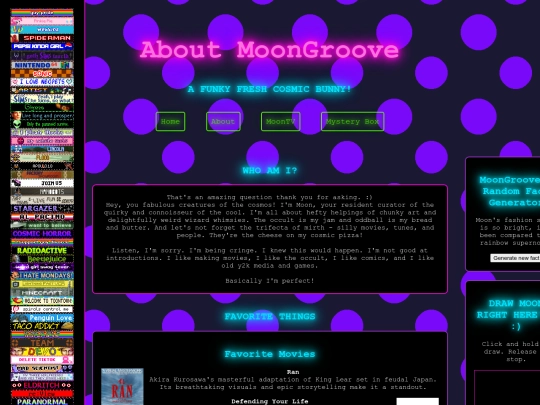The image size is (540, 405).
Task: Click the PEPSI KINDA GIRL badge
Action: click(x=42, y=46)
